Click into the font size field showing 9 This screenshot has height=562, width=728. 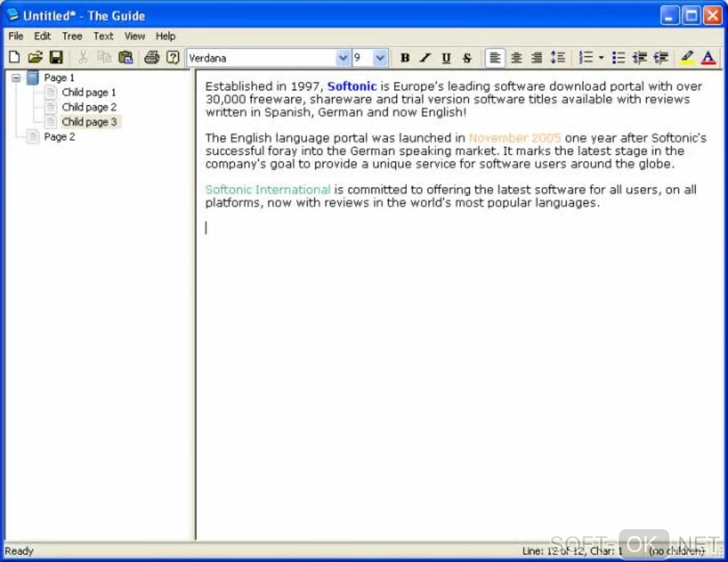[x=363, y=58]
